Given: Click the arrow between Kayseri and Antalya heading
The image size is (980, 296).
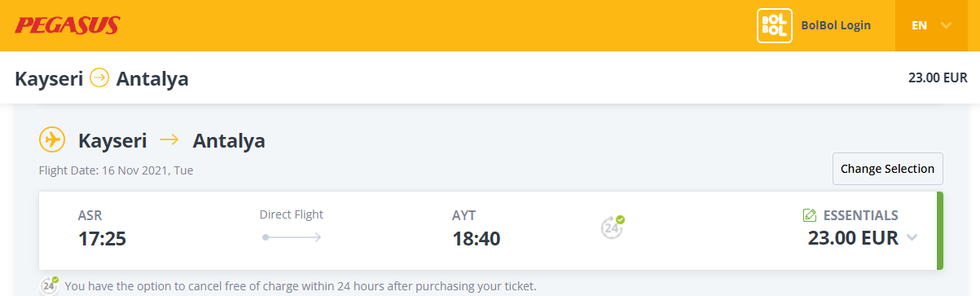Looking at the screenshot, I should [169, 140].
